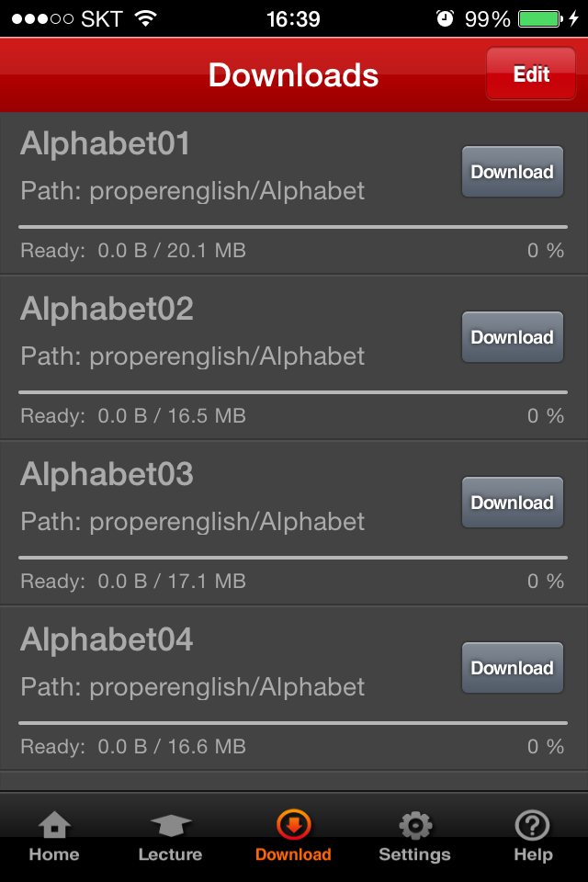Tap the Wi-Fi status icon
588x882 pixels.
[146, 18]
